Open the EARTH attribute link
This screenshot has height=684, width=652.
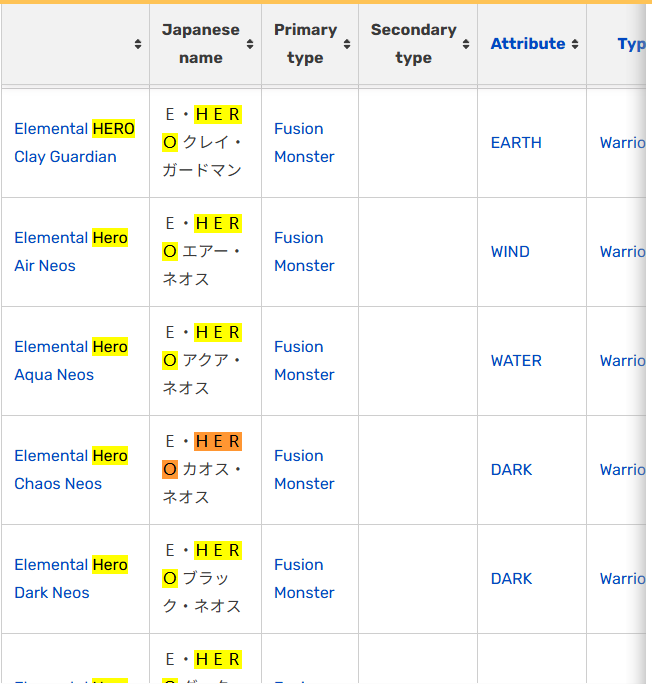tap(516, 143)
